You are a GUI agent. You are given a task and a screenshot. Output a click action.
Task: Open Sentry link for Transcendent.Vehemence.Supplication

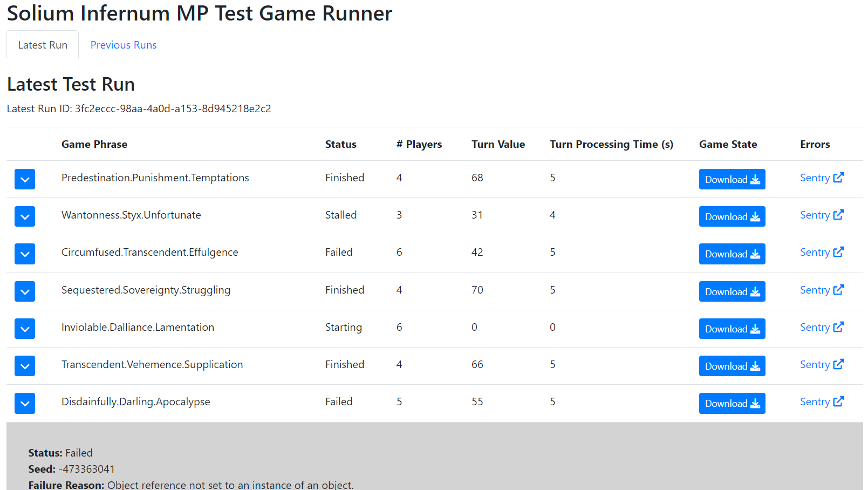(x=821, y=364)
